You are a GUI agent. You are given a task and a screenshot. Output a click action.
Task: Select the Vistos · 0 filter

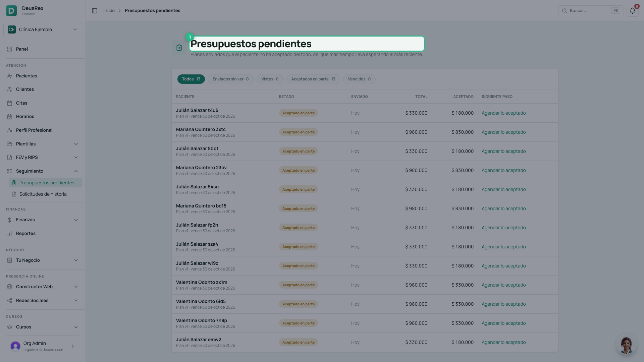(x=270, y=79)
